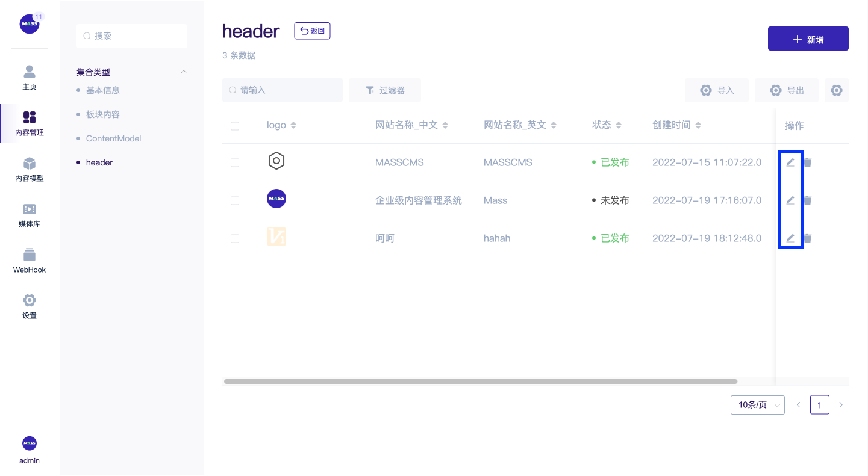868x476 pixels.
Task: Delete the hahah row using trash icon
Action: pyautogui.click(x=808, y=238)
